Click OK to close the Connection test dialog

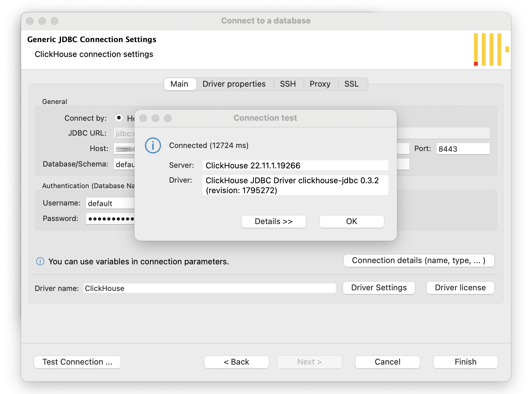pos(351,221)
